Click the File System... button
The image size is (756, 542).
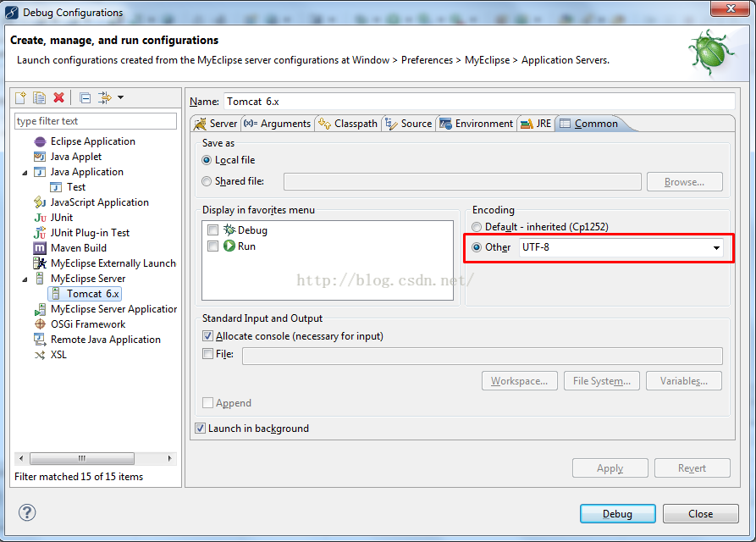coord(602,381)
